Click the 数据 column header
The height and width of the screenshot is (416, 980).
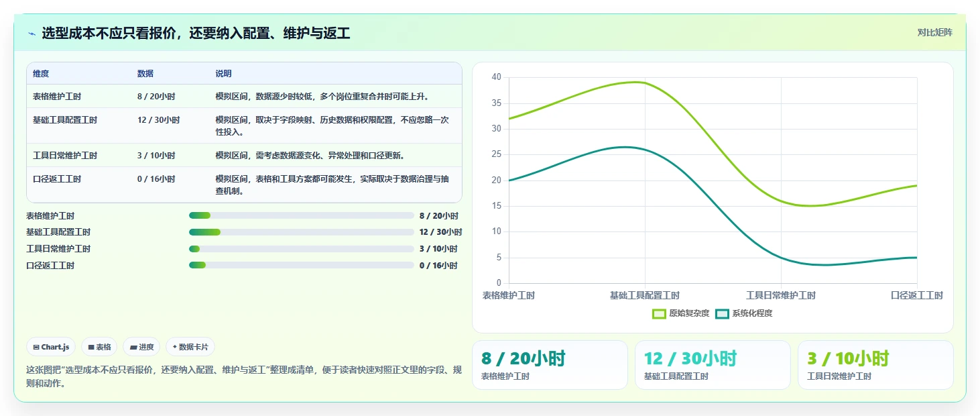(145, 73)
